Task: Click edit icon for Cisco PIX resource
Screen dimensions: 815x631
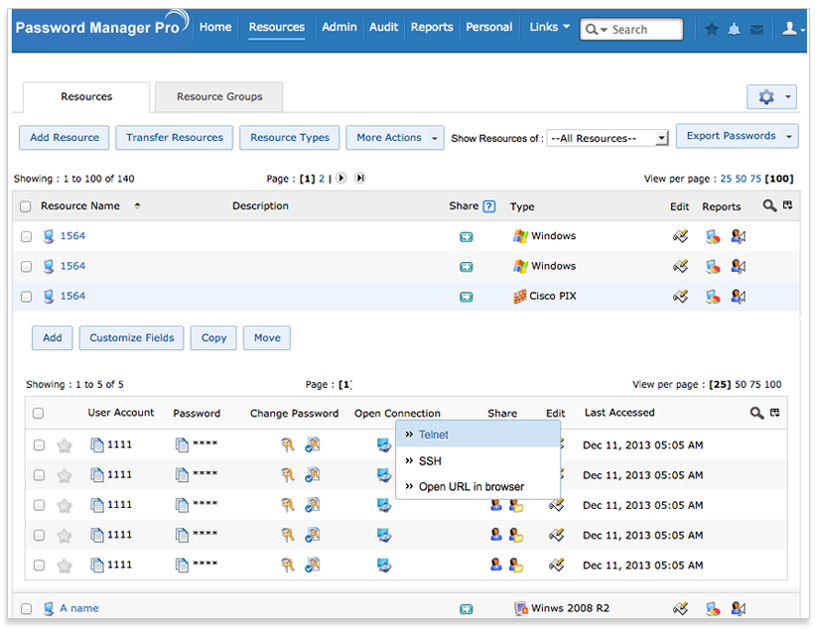Action: (681, 296)
